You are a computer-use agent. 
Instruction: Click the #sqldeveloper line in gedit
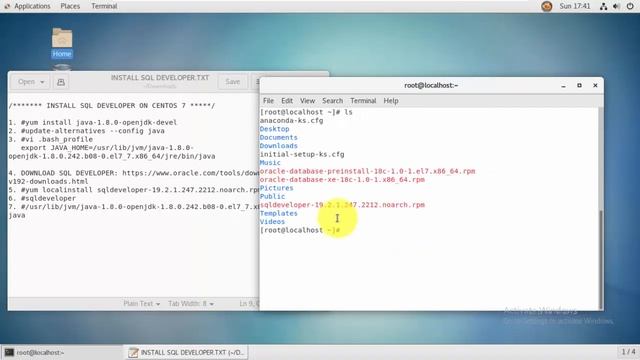[x=42, y=198]
